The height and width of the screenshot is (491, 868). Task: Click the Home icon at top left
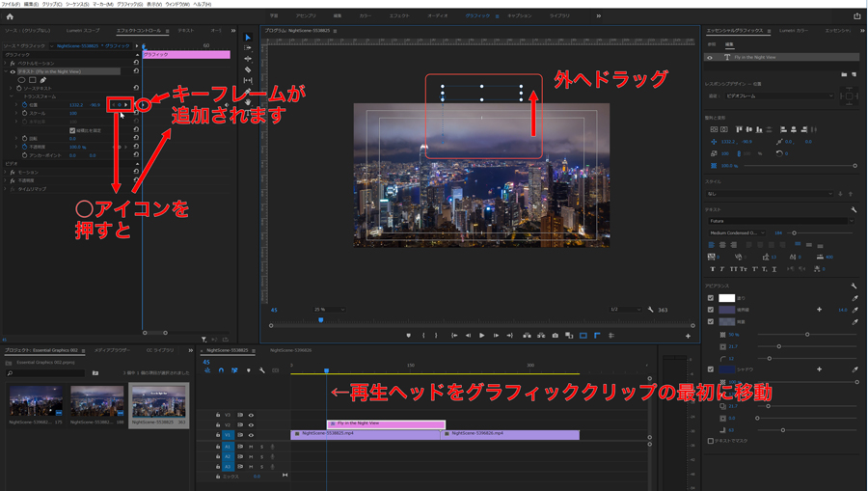(10, 16)
